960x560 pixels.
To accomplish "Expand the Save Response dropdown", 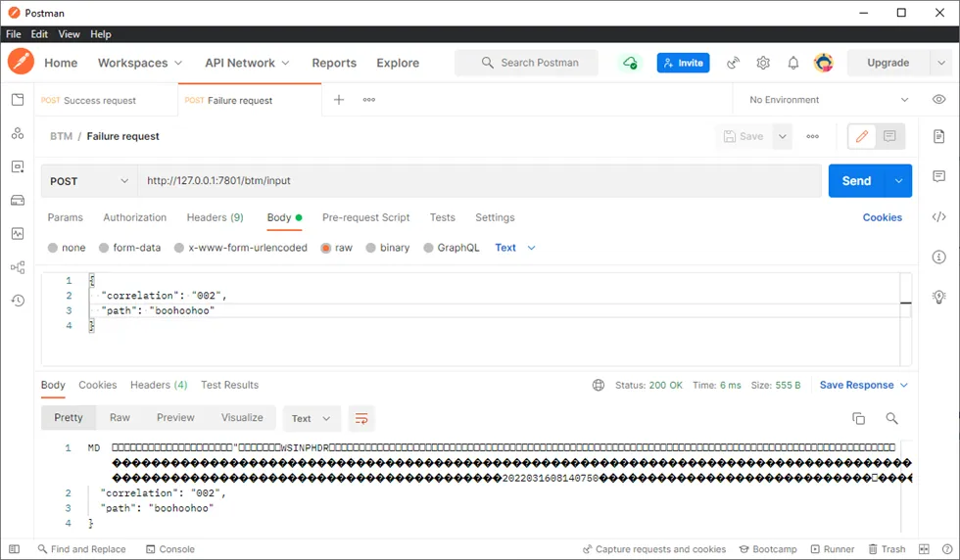I will pyautogui.click(x=863, y=385).
